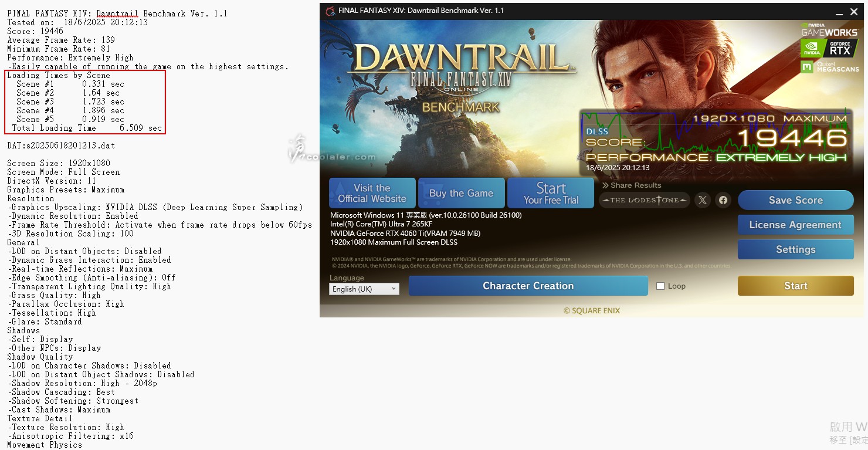This screenshot has height=450, width=868.
Task: Click the © SQUARE ENIX footer text
Action: pyautogui.click(x=591, y=310)
